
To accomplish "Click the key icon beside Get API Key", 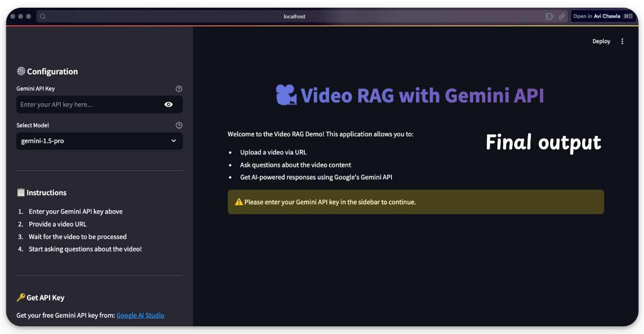I will pyautogui.click(x=21, y=298).
